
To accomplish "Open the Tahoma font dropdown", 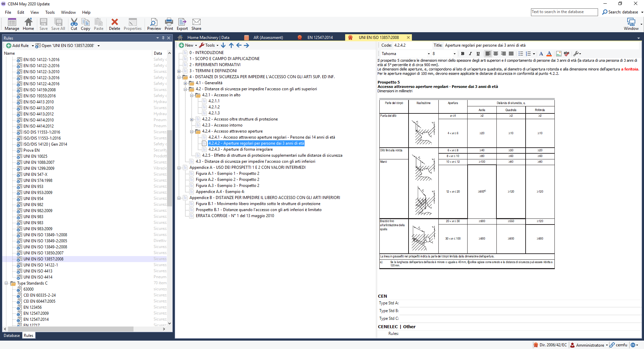I will click(428, 54).
